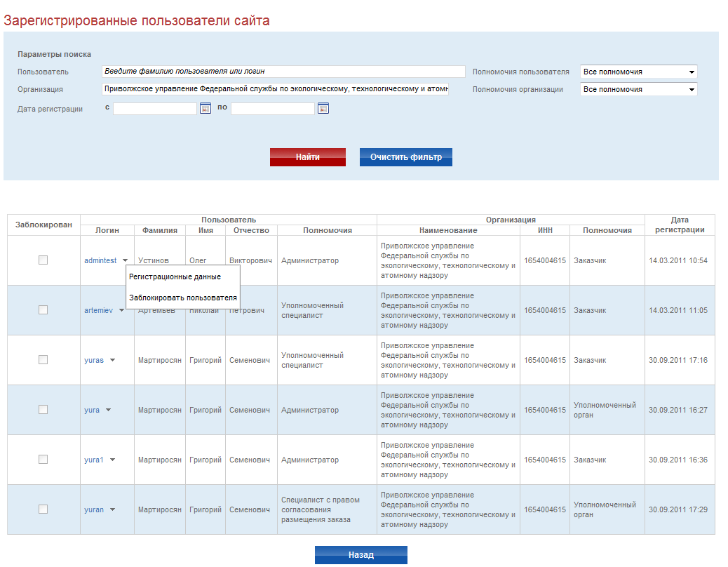Focus the 'Организация' search field
Image resolution: width=728 pixels, height=567 pixels.
coord(276,88)
